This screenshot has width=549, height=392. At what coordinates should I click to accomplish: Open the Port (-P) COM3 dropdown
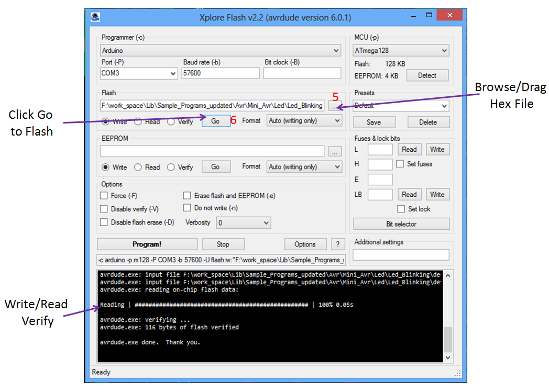click(139, 73)
